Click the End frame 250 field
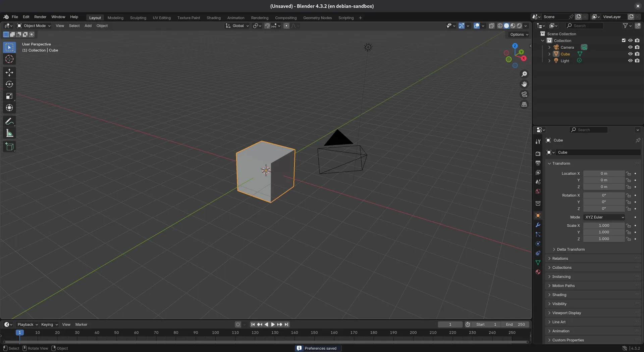This screenshot has width=644, height=352. point(515,324)
